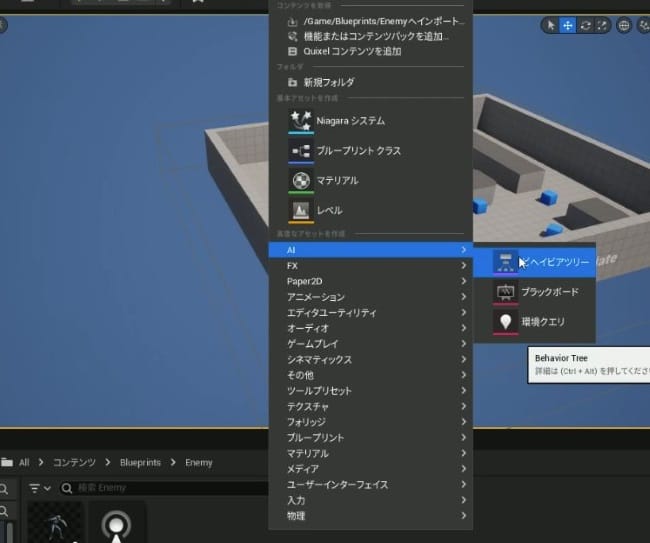Create a new マテリアル basic asset

(371, 181)
